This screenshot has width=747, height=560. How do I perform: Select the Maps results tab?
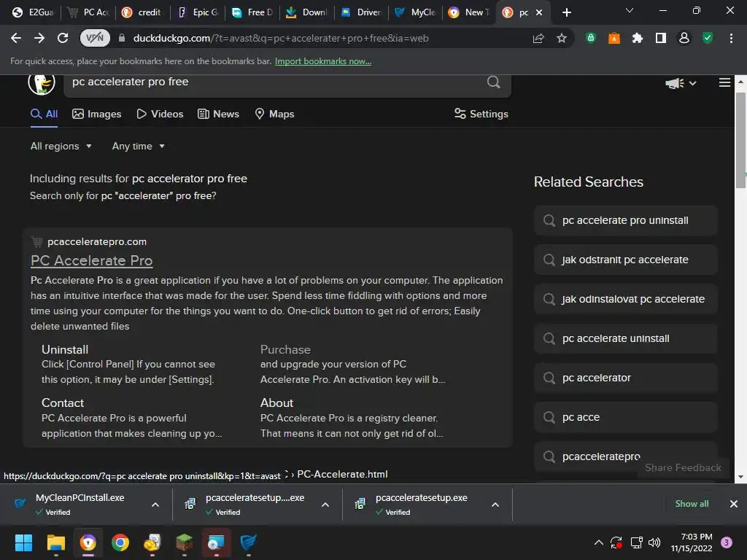tap(274, 114)
